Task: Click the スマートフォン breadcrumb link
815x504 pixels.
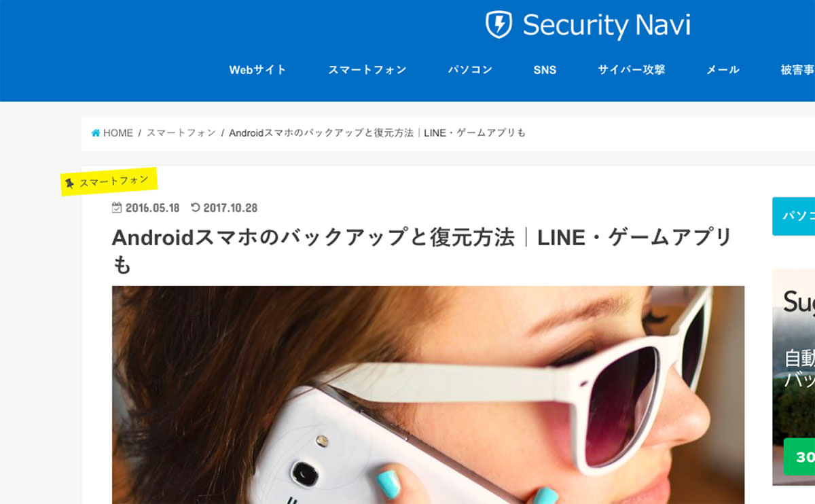Action: pyautogui.click(x=181, y=133)
